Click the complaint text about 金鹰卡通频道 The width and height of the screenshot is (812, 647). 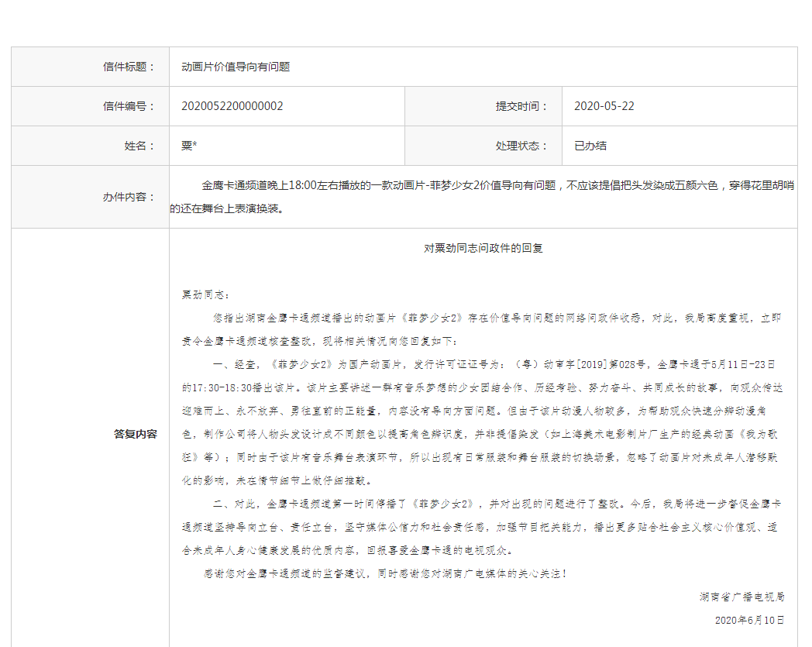click(x=482, y=197)
